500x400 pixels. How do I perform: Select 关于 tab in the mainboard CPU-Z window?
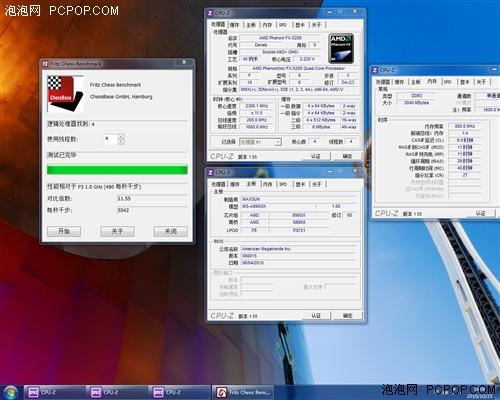[x=316, y=184]
